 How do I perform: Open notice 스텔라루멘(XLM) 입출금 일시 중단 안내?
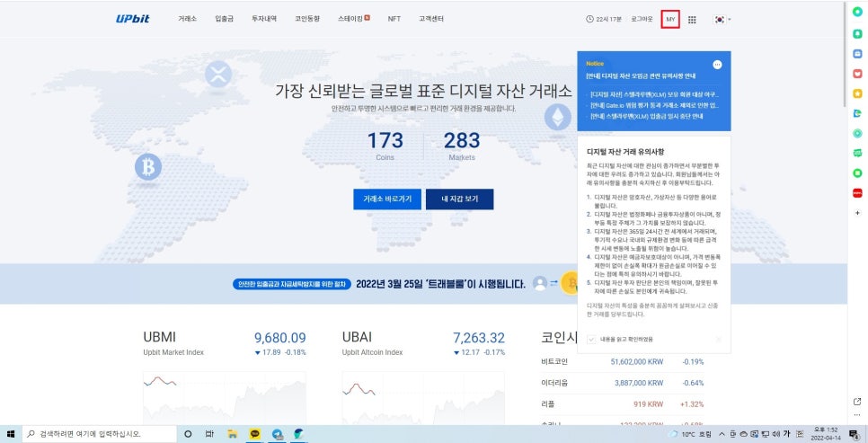[645, 116]
